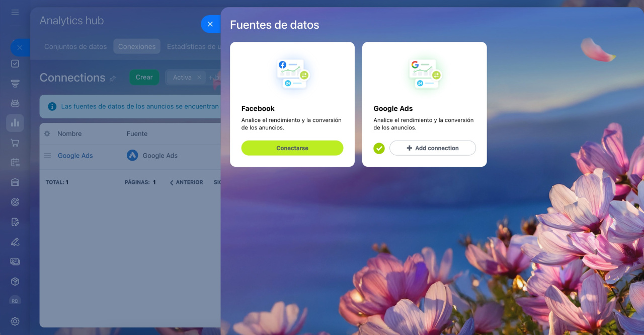Remove the Activa filter chip

pos(199,78)
